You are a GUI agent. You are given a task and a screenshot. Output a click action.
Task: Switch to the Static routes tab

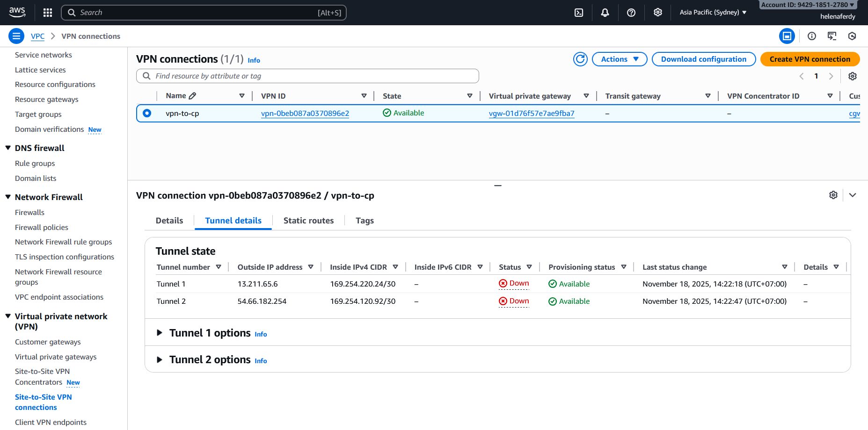click(308, 221)
